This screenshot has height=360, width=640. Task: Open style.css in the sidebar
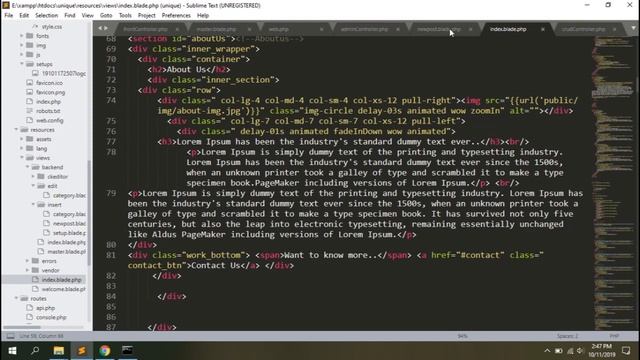[x=52, y=27]
